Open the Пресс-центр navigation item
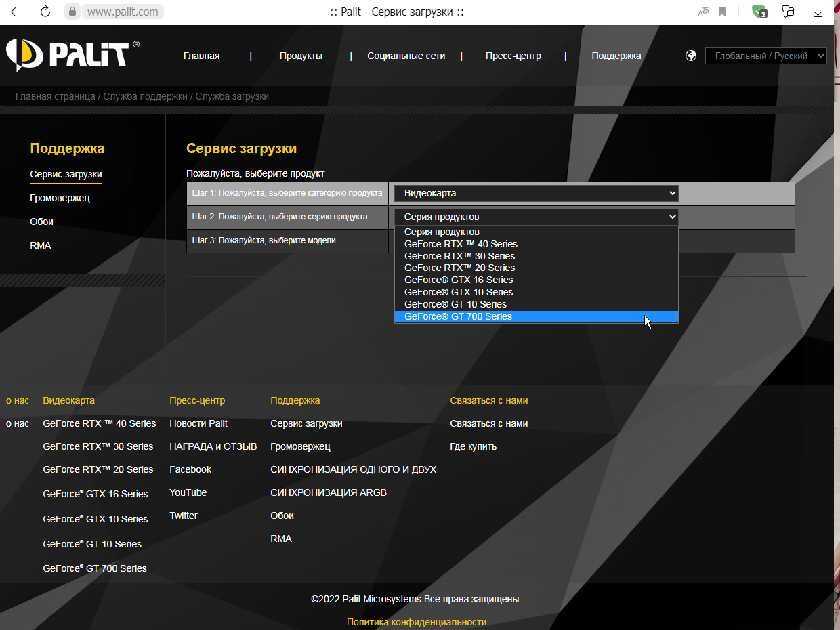 pyautogui.click(x=513, y=56)
